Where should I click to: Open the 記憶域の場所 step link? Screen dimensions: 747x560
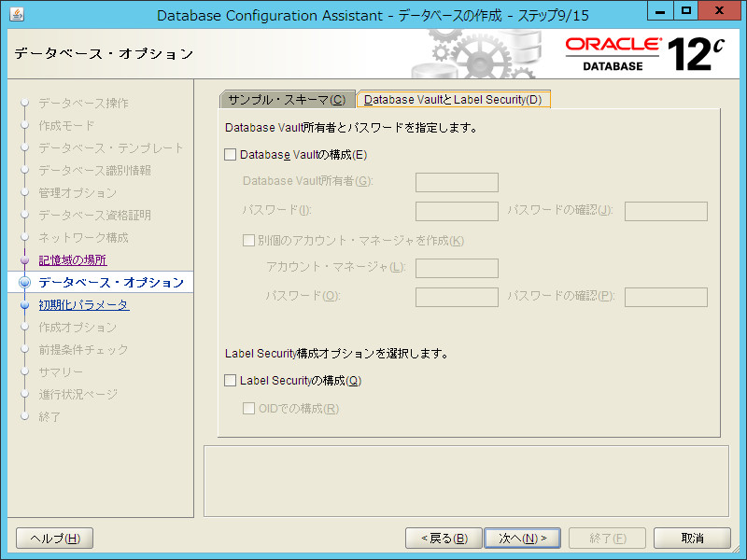click(x=73, y=260)
